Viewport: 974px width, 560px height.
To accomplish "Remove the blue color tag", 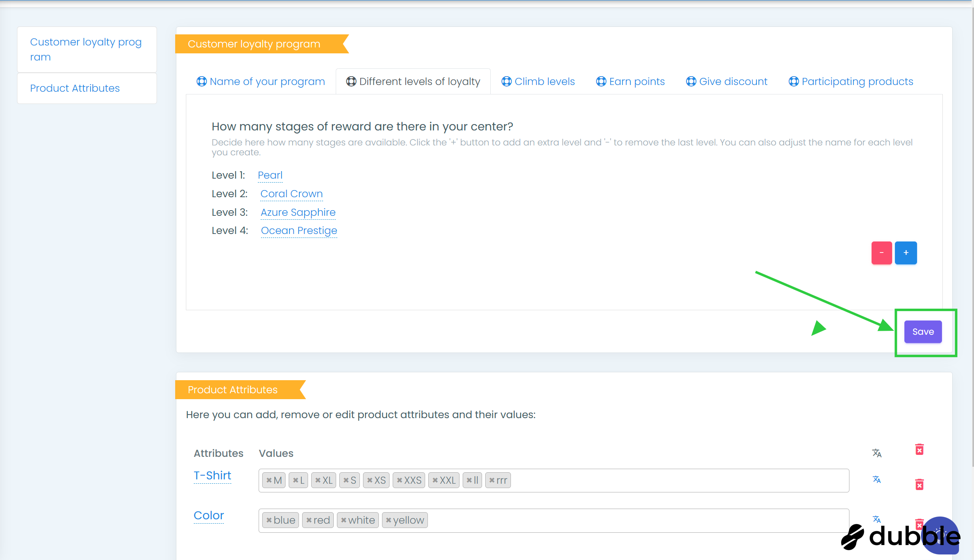I will pyautogui.click(x=269, y=520).
